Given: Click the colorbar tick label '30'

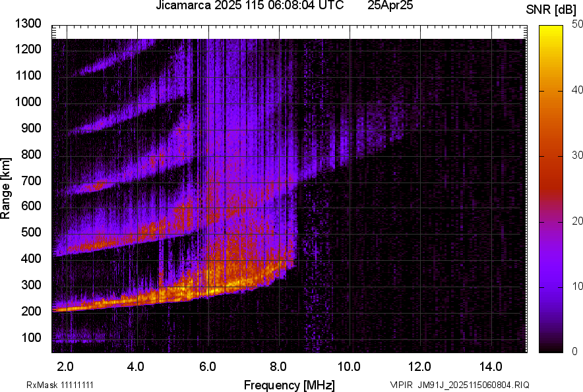Looking at the screenshot, I should click(577, 155).
